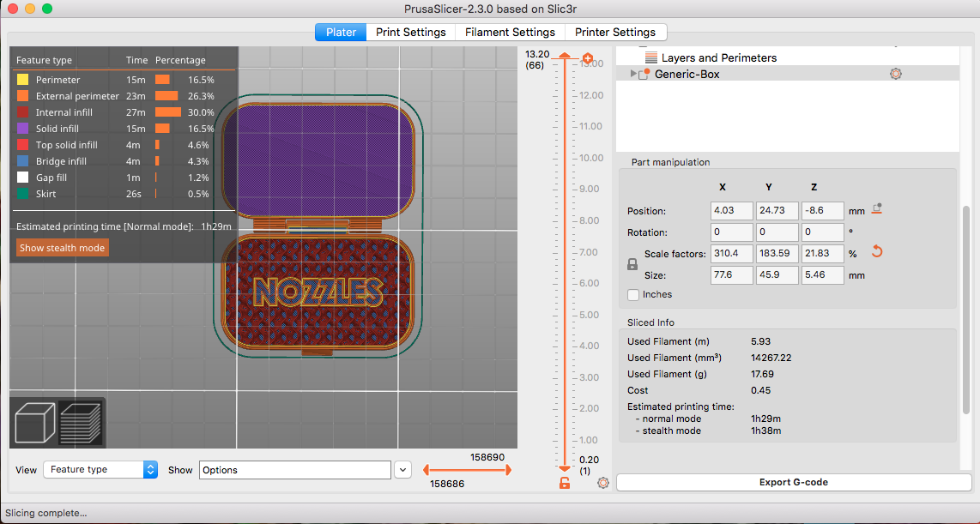This screenshot has width=980, height=524.
Task: Toggle Skirt green swatch
Action: pyautogui.click(x=22, y=194)
